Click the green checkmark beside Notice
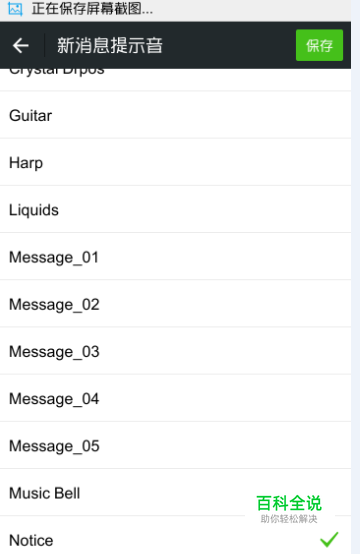The width and height of the screenshot is (360, 554). [x=329, y=540]
